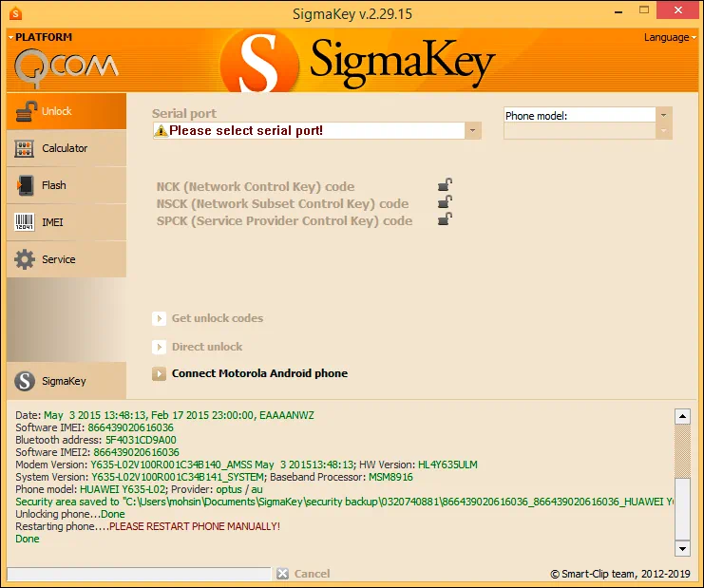704x588 pixels.
Task: Click the log scrollbar down arrow
Action: click(x=682, y=548)
